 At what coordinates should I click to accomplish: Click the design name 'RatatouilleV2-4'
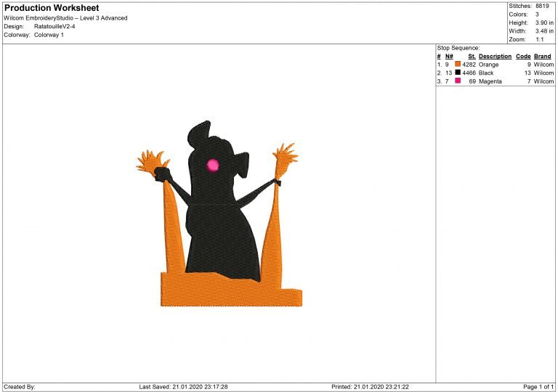54,26
